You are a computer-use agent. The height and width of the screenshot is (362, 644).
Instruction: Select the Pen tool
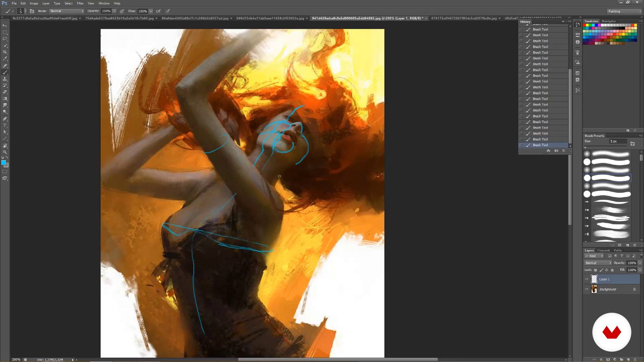(x=5, y=119)
